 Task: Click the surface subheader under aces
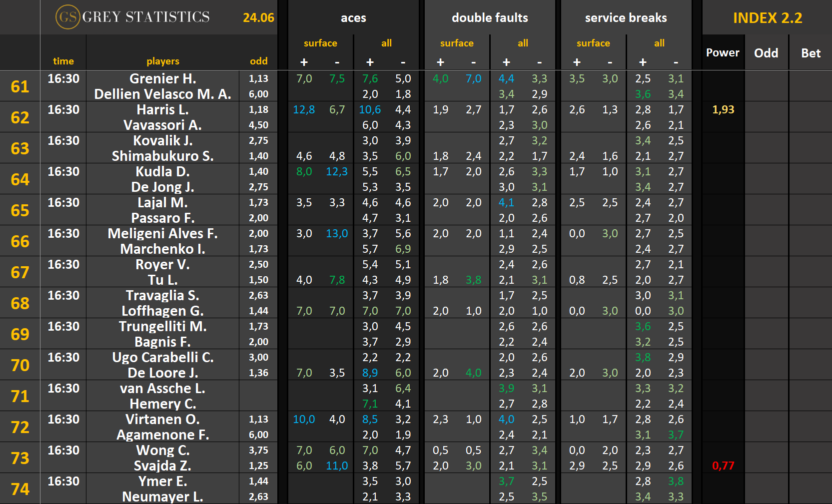point(320,43)
